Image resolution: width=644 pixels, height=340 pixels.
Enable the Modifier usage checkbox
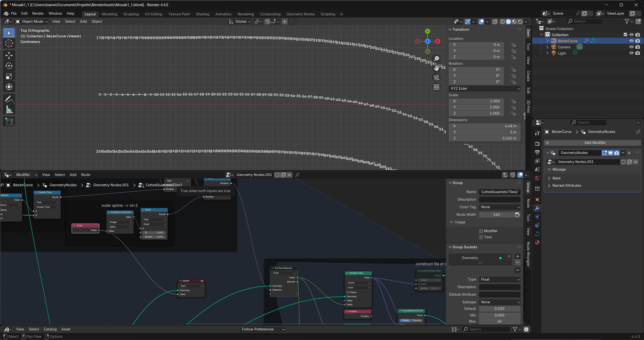click(481, 231)
